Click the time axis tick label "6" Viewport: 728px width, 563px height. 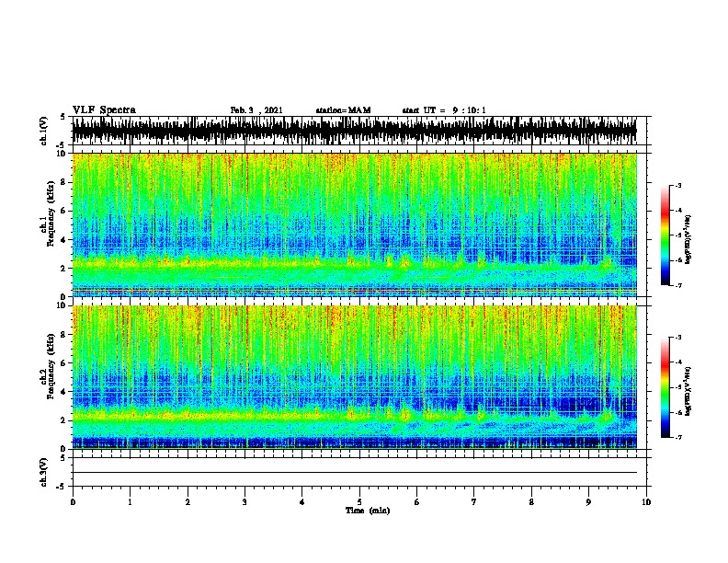[417, 502]
